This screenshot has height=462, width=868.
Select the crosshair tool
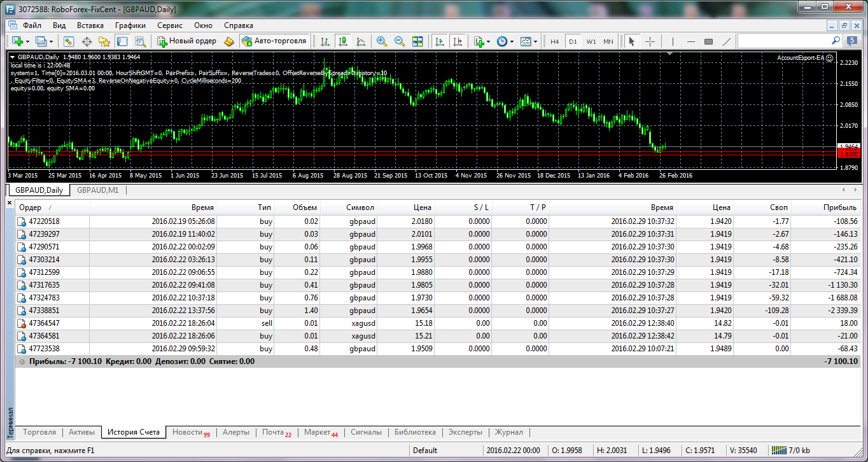(x=650, y=41)
